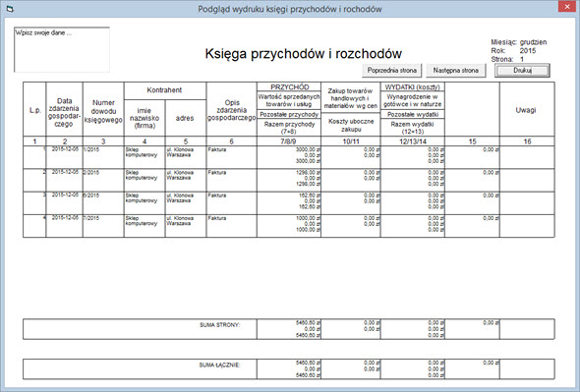Focus the 'Wpisz swoje dane' text box
The image size is (580, 392).
[x=62, y=49]
